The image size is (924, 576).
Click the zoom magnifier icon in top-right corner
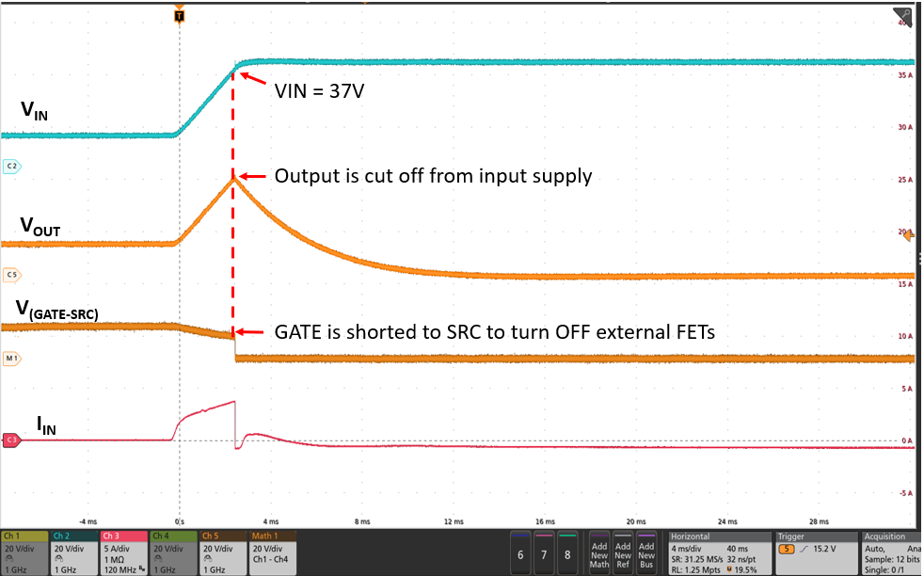pos(904,14)
